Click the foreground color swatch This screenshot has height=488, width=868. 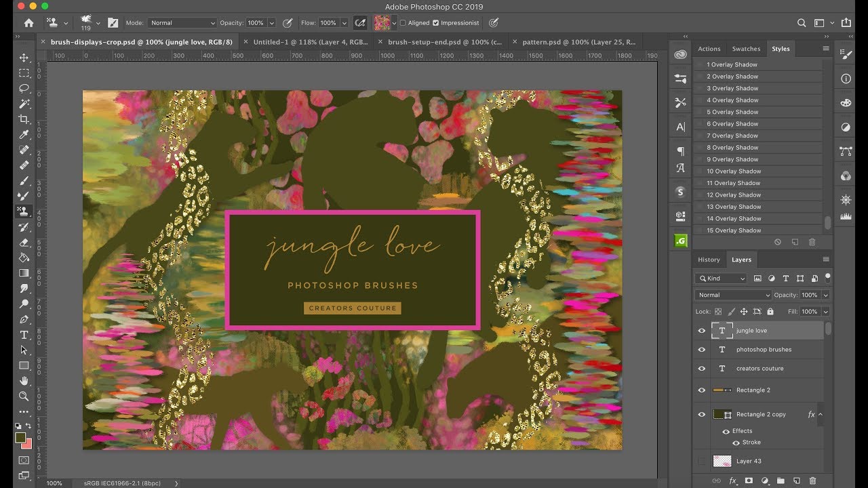coord(21,438)
